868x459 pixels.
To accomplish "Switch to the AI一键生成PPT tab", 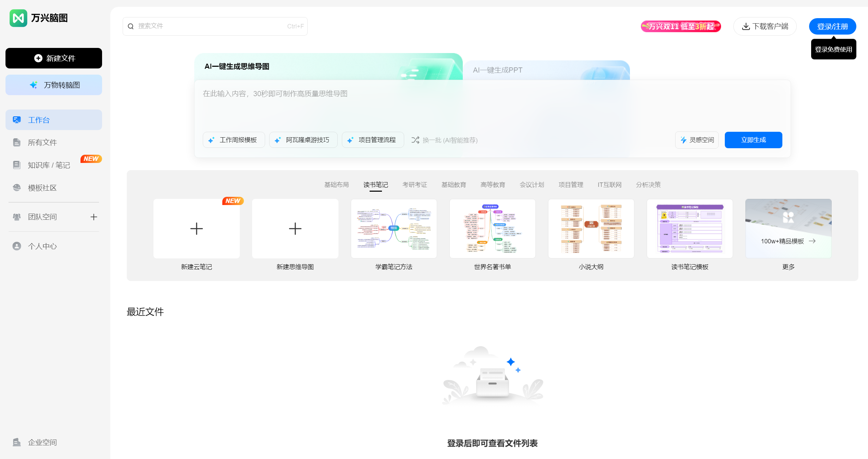I will pos(497,70).
